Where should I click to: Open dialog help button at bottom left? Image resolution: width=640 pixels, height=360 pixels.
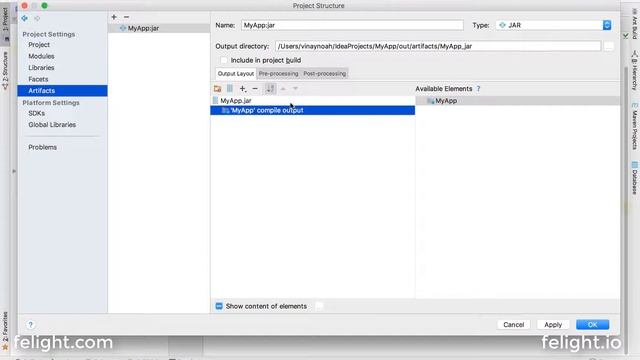(x=31, y=325)
